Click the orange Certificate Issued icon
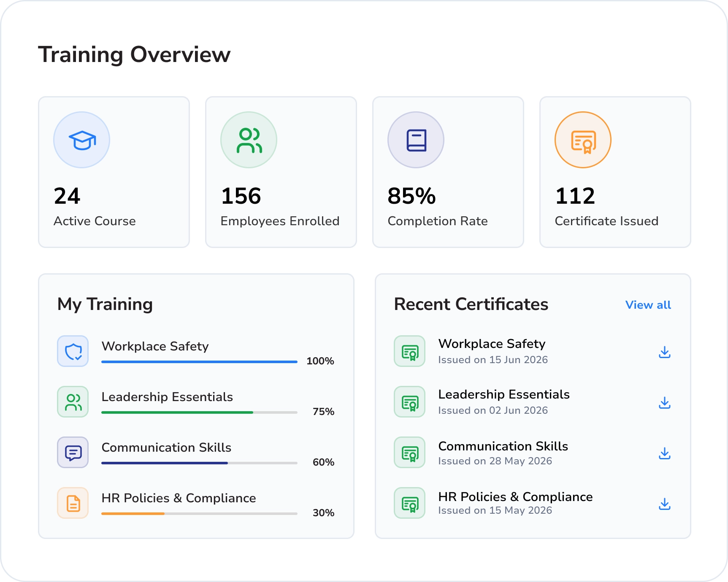This screenshot has height=582, width=728. coord(583,140)
